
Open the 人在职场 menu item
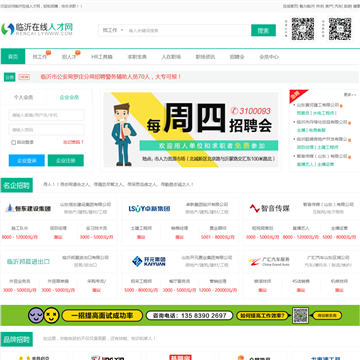coord(171,57)
